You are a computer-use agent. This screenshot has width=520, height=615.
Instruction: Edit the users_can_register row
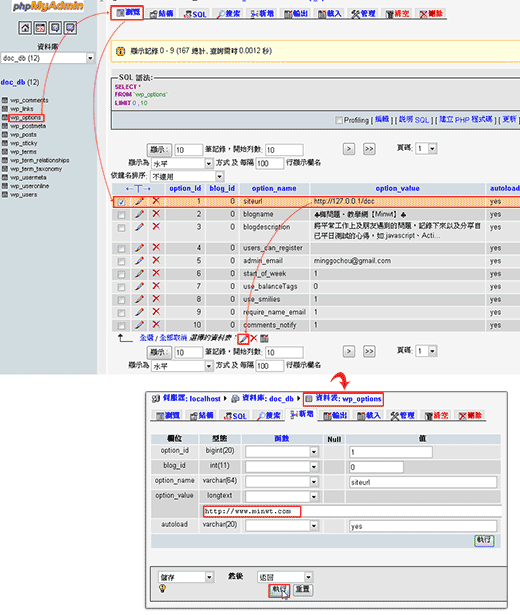click(139, 248)
